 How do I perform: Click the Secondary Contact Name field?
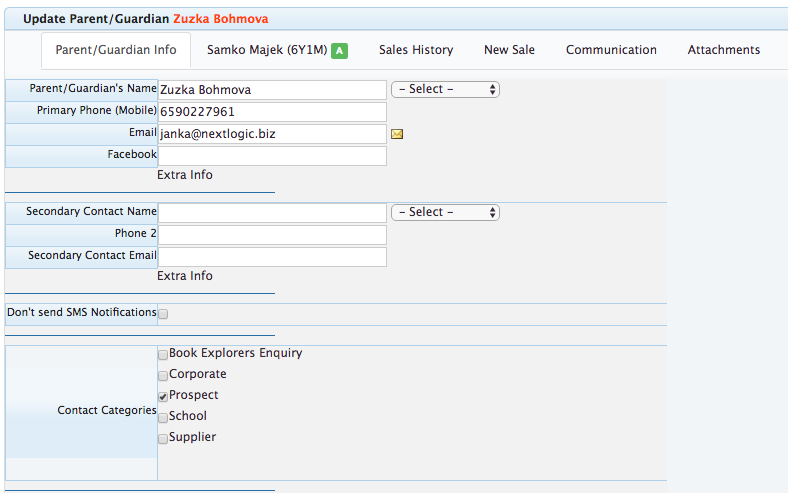coord(272,213)
